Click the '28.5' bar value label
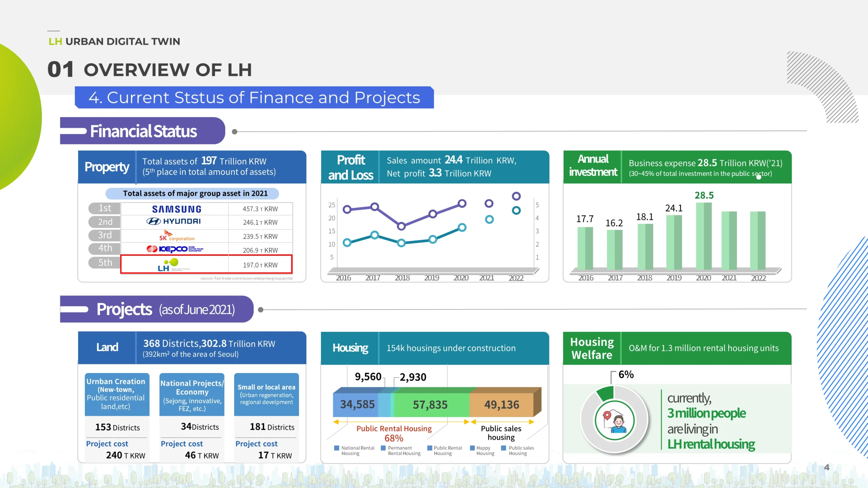The height and width of the screenshot is (488, 868). pos(704,196)
